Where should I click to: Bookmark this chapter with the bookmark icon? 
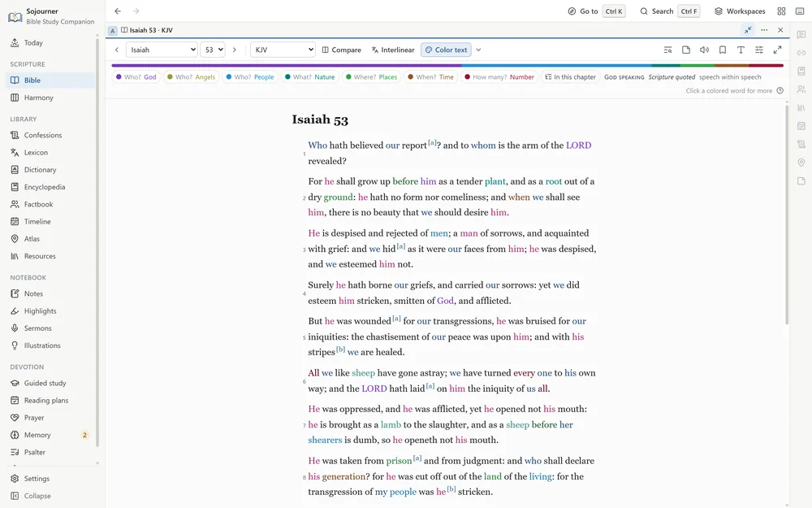(x=723, y=50)
